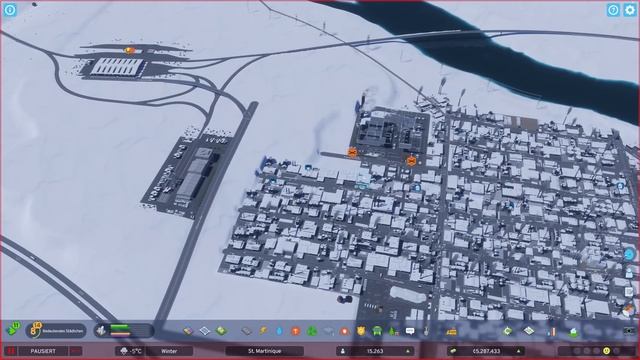Viewport: 640px width, 360px height.
Task: Open the education and research menu
Action: 329,331
